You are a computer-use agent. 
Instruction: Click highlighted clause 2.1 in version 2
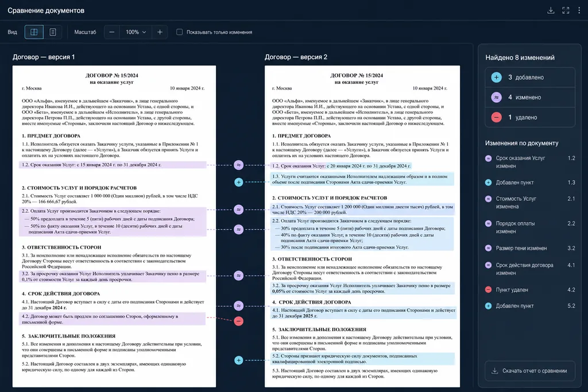point(362,209)
